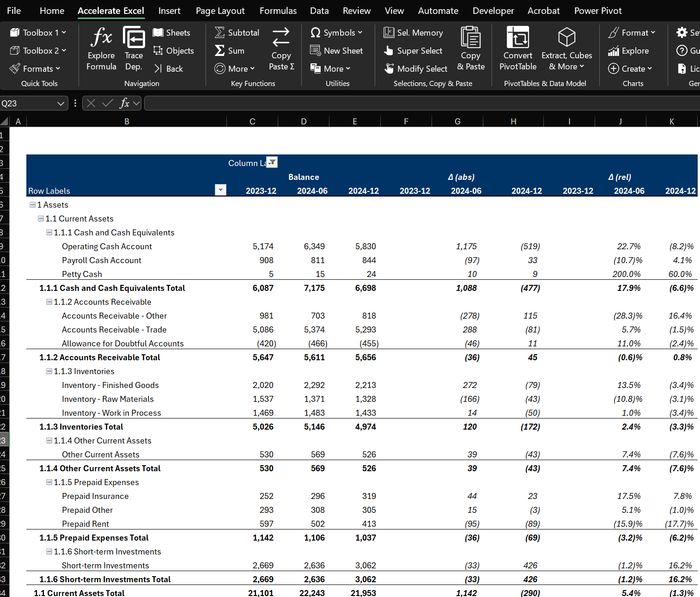Switch to the Data tab
Image resolution: width=700 pixels, height=597 pixels.
pyautogui.click(x=319, y=11)
